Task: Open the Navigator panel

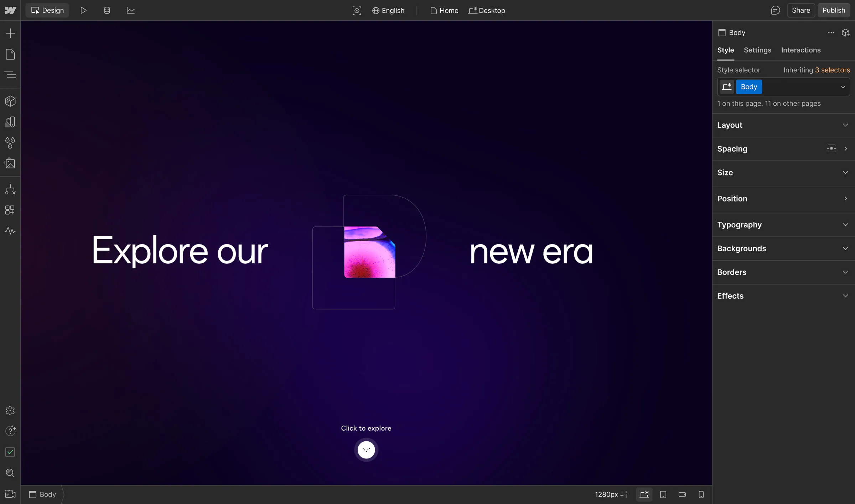Action: [10, 75]
